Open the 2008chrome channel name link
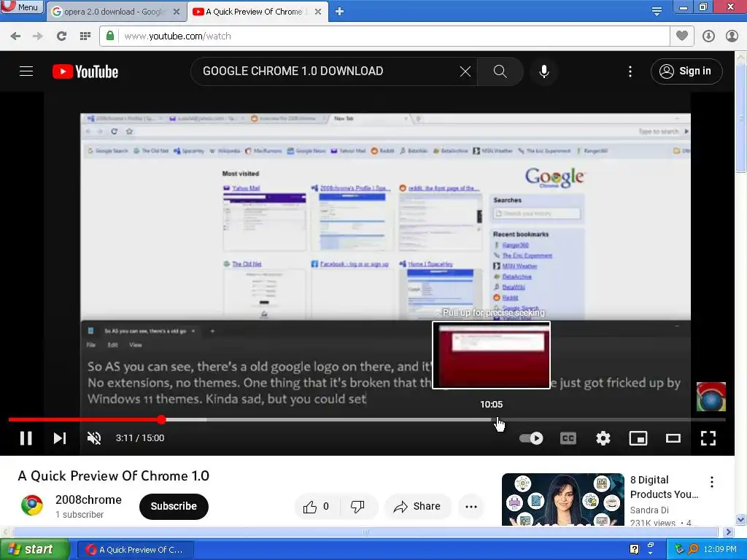Viewport: 747px width, 560px height. coord(88,499)
